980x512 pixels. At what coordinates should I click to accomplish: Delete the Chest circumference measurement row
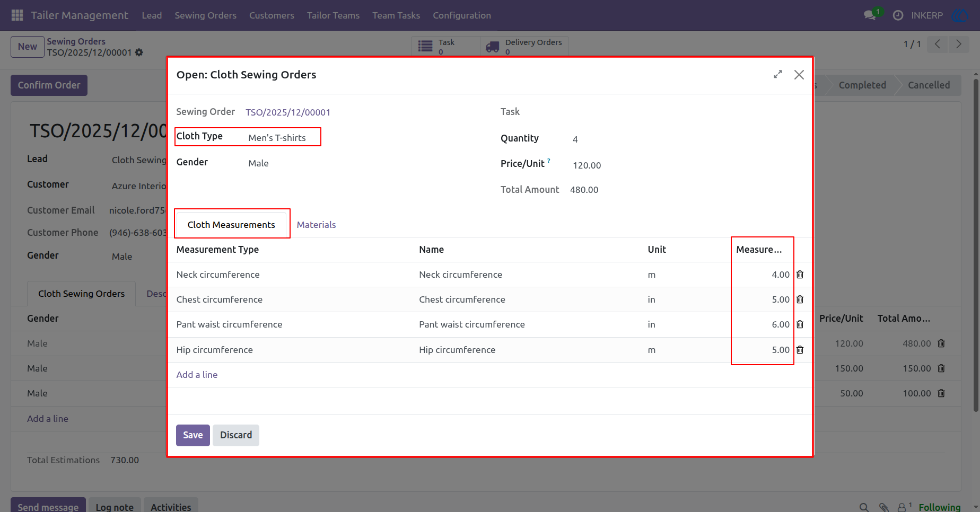click(800, 299)
